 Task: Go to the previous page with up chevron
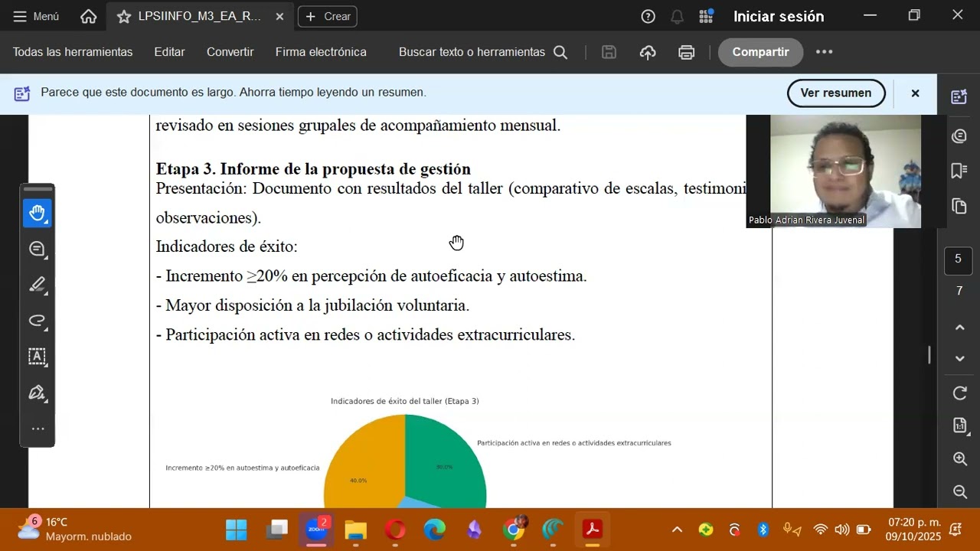pos(959,328)
